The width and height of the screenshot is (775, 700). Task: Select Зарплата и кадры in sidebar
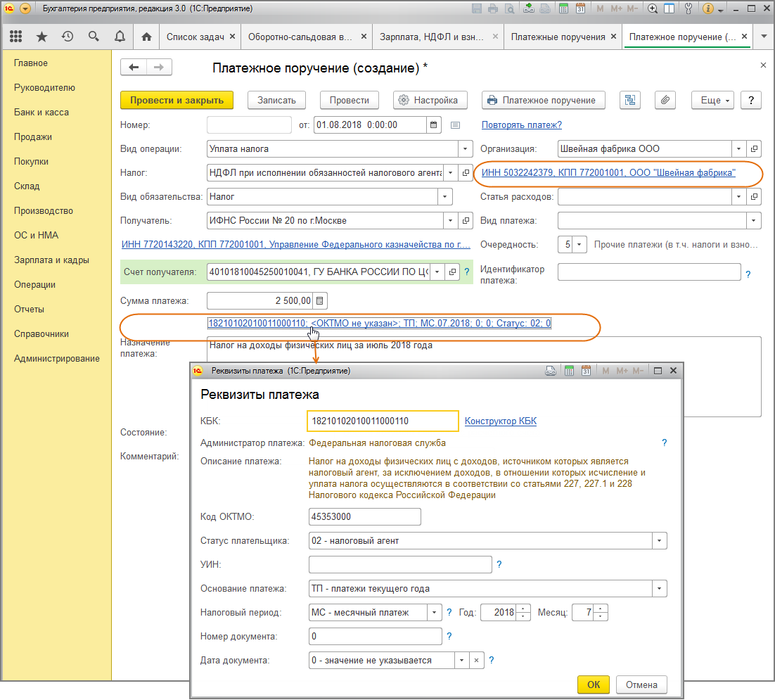coord(51,260)
